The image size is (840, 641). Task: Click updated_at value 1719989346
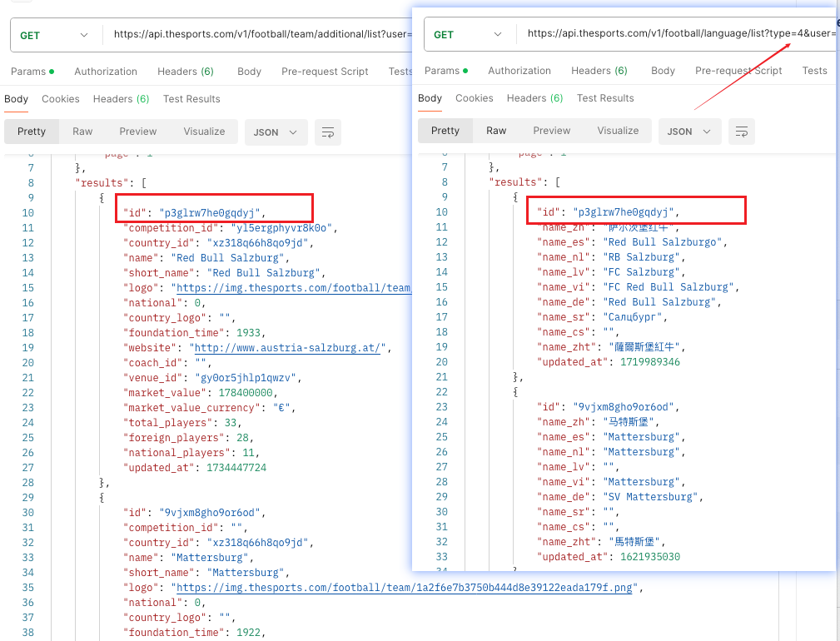[650, 362]
